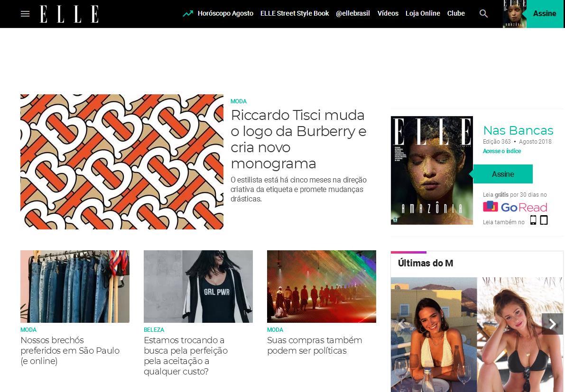
Task: Click the GoRead logo
Action: (515, 207)
